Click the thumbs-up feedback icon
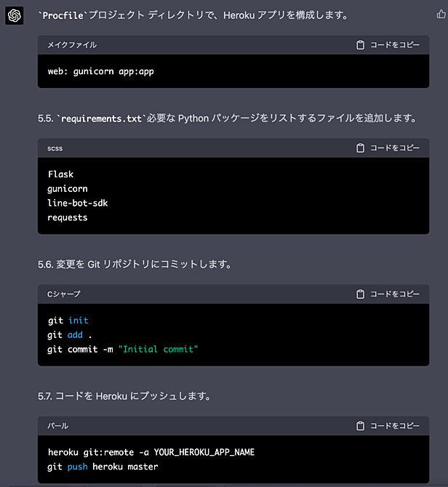448x487 pixels. point(441,14)
